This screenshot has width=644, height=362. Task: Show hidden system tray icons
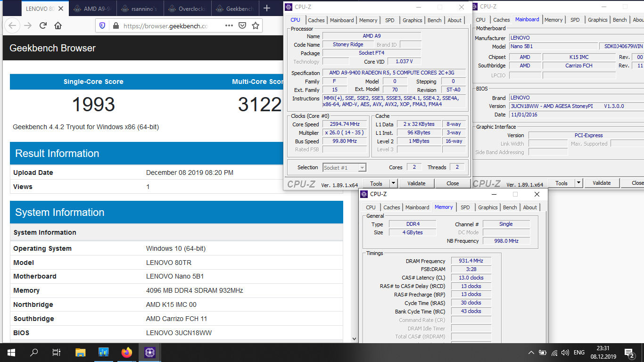click(x=531, y=352)
